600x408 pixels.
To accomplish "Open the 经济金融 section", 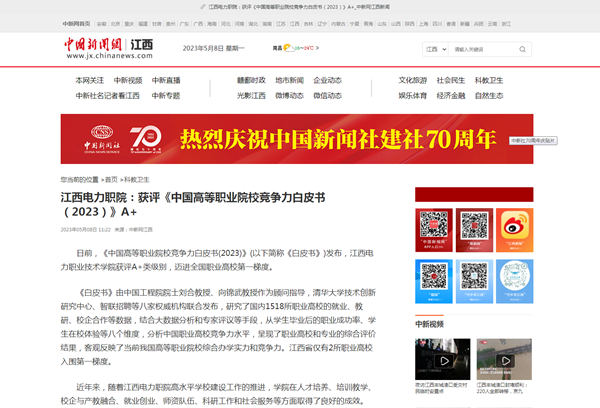I will [x=451, y=96].
